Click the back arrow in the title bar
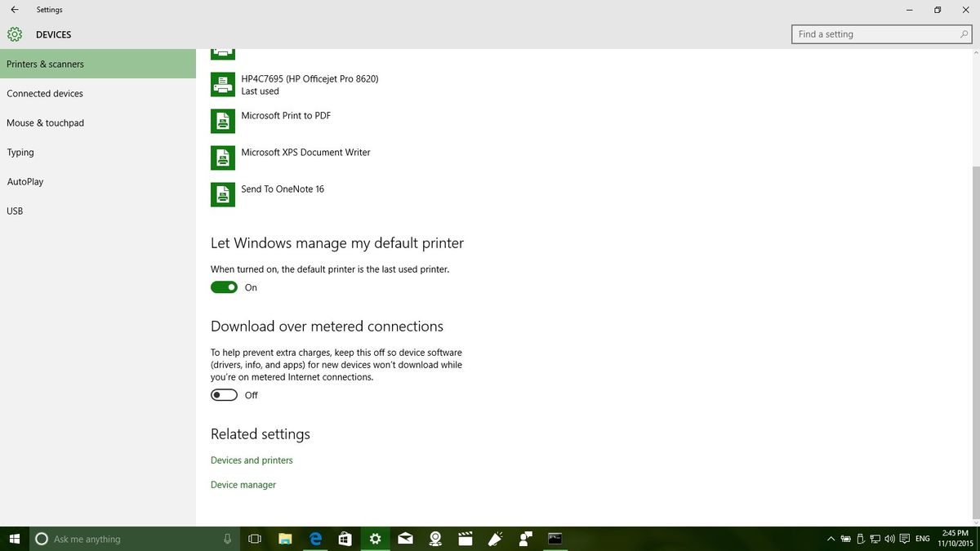Viewport: 980px width, 551px height. 16,10
